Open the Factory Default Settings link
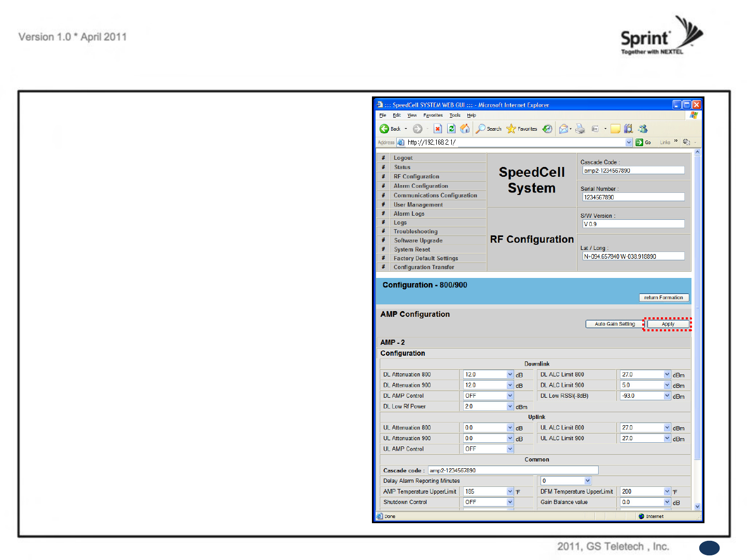Viewport: 747px width, 560px height. pyautogui.click(x=426, y=258)
